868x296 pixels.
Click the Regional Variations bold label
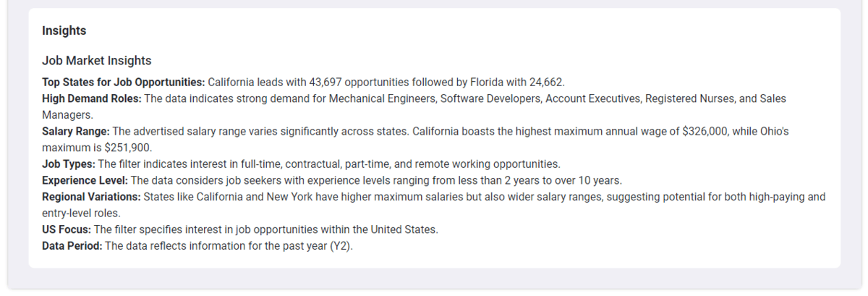coord(92,197)
